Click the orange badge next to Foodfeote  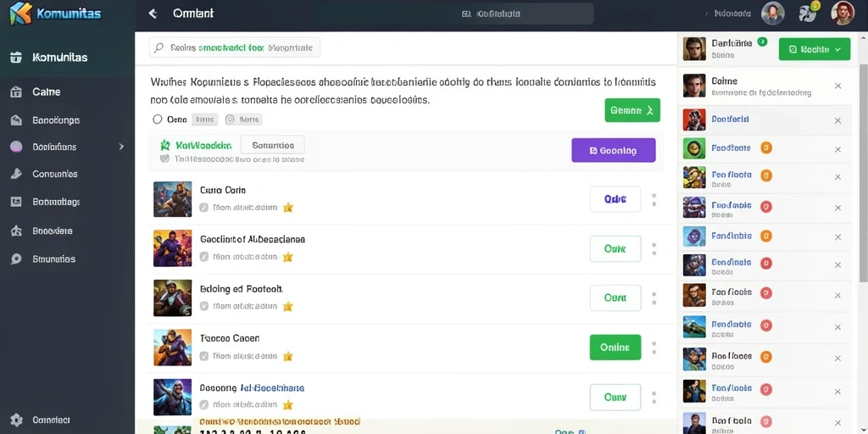766,147
